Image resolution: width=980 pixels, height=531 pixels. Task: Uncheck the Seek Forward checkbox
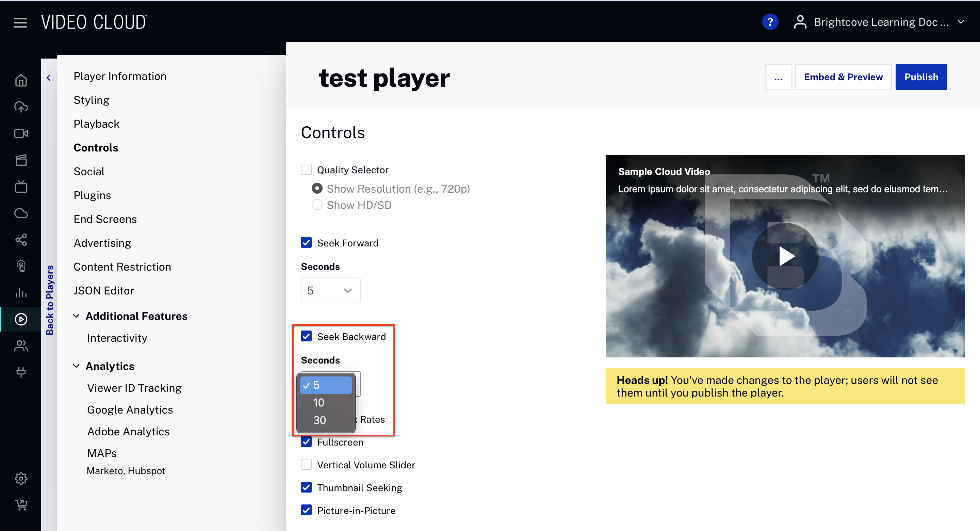point(306,242)
